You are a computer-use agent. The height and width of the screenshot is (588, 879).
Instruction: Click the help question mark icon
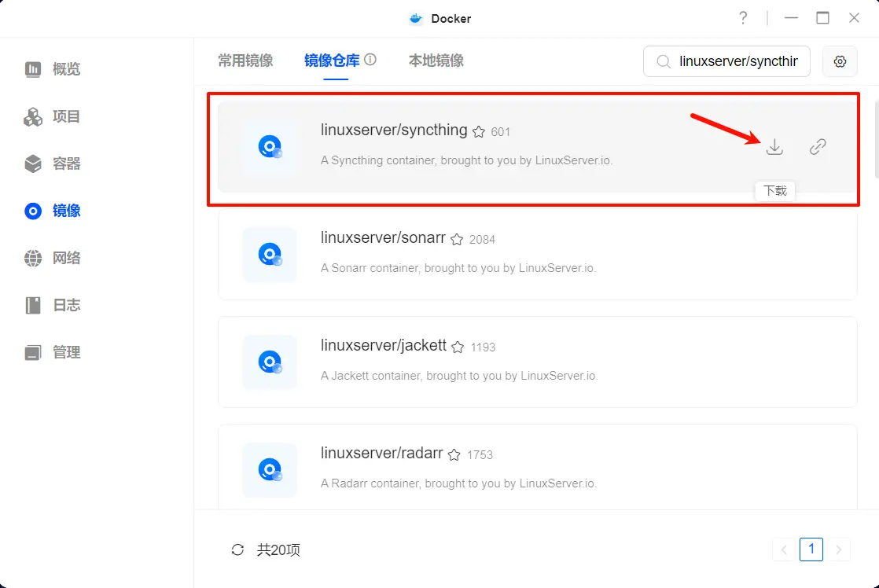pos(743,18)
